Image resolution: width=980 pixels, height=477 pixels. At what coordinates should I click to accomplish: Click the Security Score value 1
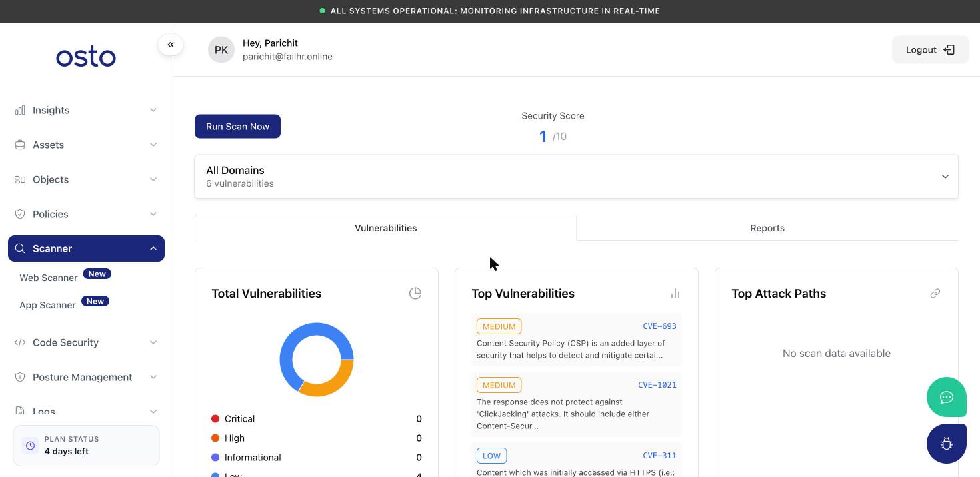pos(543,137)
